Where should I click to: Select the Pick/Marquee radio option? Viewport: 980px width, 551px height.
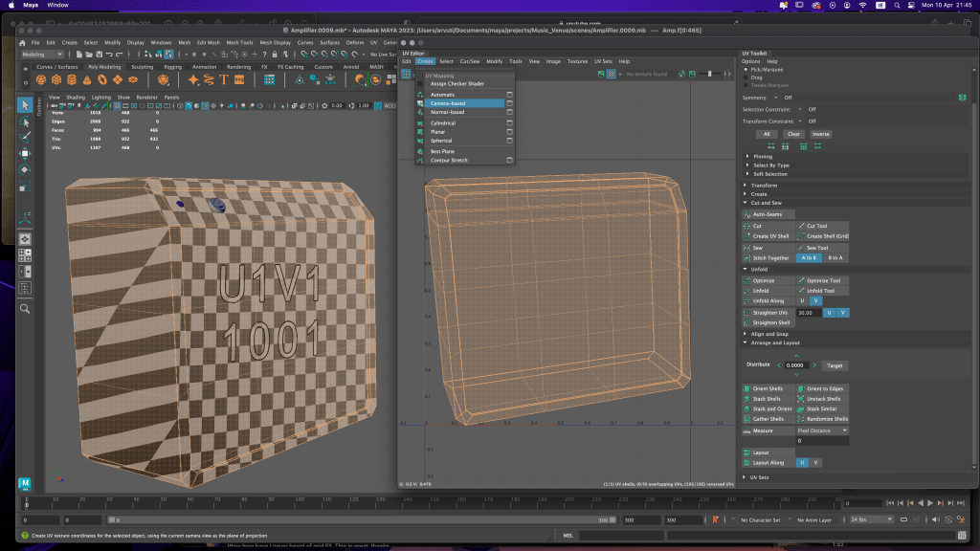746,70
